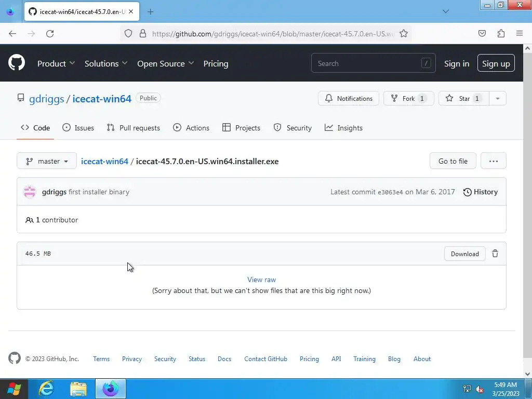Open the Firefox hamburger application menu

pyautogui.click(x=520, y=33)
